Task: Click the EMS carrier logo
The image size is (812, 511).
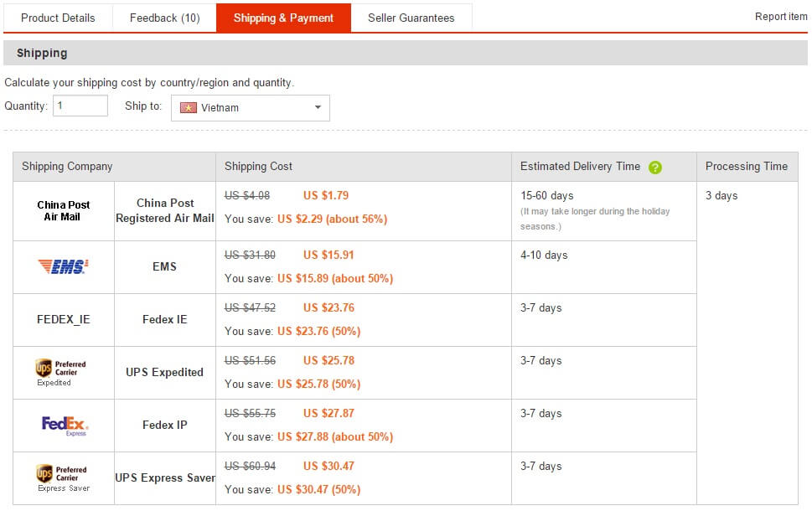Action: point(64,266)
